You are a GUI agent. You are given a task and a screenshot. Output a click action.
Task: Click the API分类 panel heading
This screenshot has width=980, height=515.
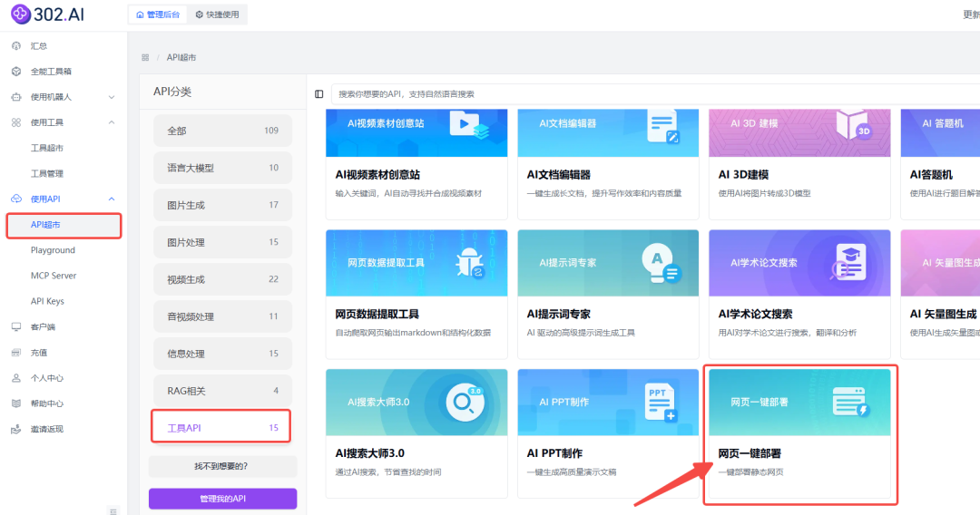pos(171,92)
